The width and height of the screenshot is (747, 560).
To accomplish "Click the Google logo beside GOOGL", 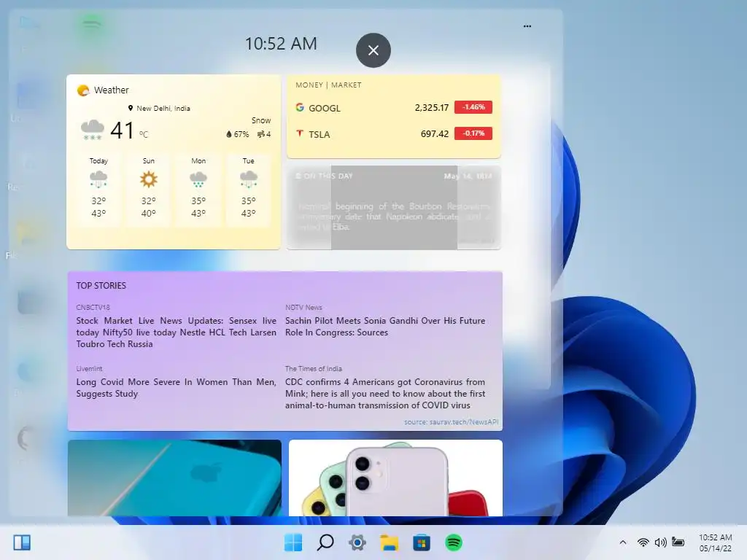I will tap(300, 107).
